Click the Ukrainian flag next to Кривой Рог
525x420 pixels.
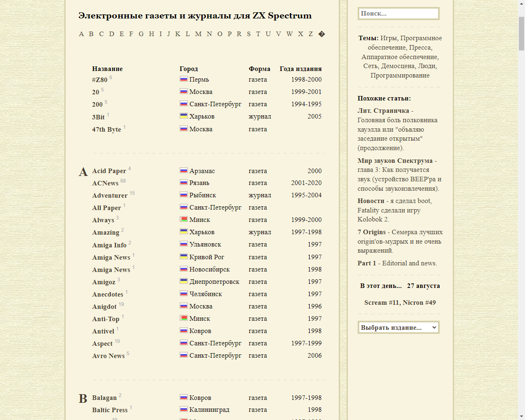184,257
